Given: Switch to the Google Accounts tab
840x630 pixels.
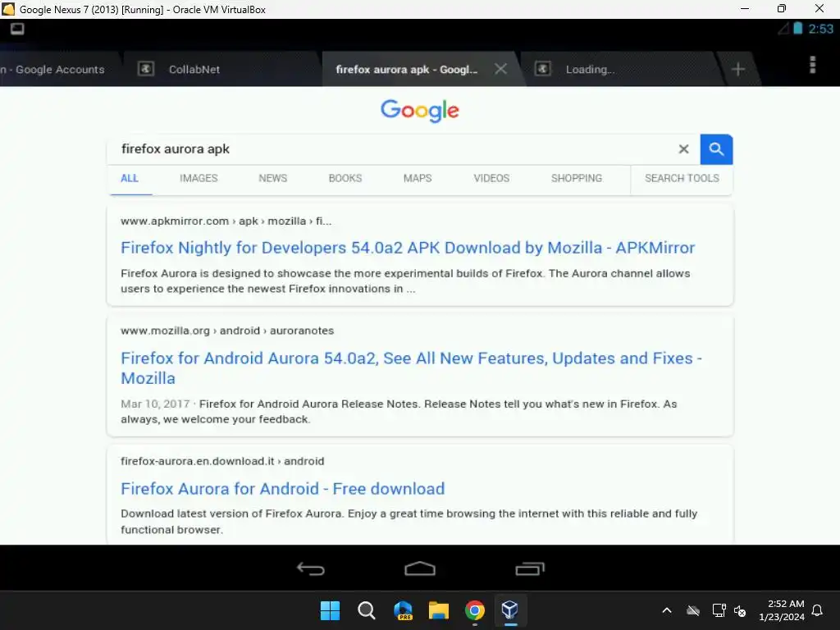Looking at the screenshot, I should pos(53,69).
